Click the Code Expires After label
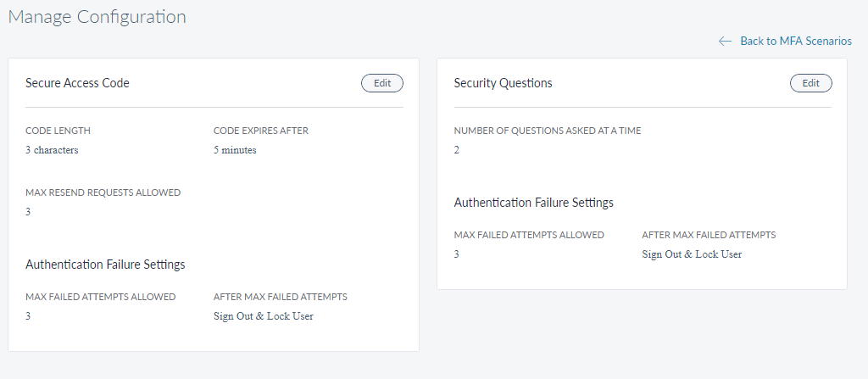 click(x=260, y=131)
